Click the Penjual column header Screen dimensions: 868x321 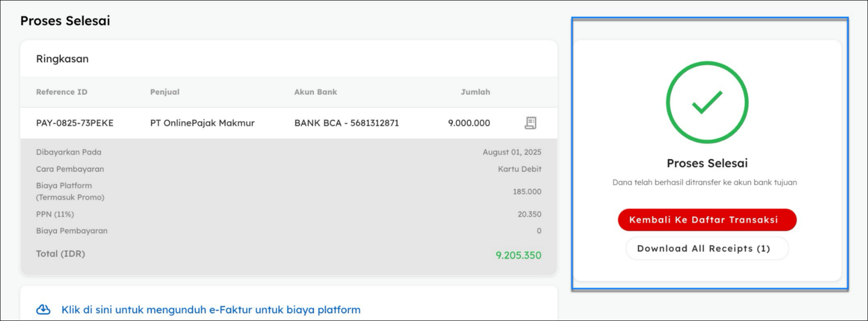coord(165,92)
